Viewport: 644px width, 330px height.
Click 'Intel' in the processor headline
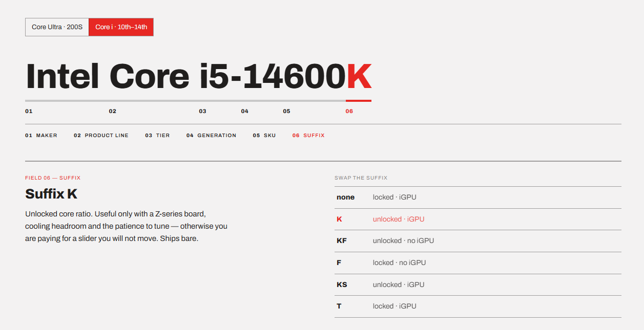tap(62, 76)
